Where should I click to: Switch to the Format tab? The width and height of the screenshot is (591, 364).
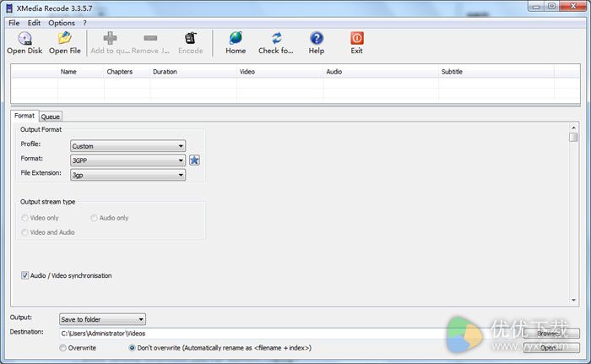pyautogui.click(x=24, y=116)
